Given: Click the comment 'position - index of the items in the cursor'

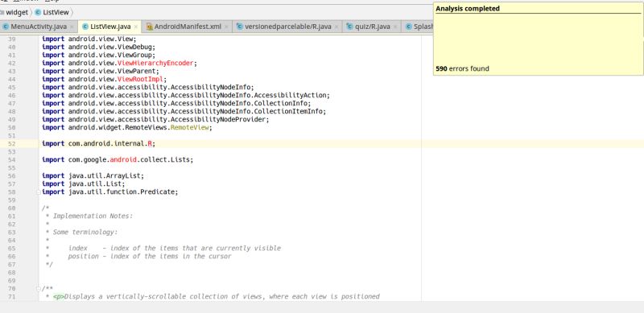Looking at the screenshot, I should 150,257.
